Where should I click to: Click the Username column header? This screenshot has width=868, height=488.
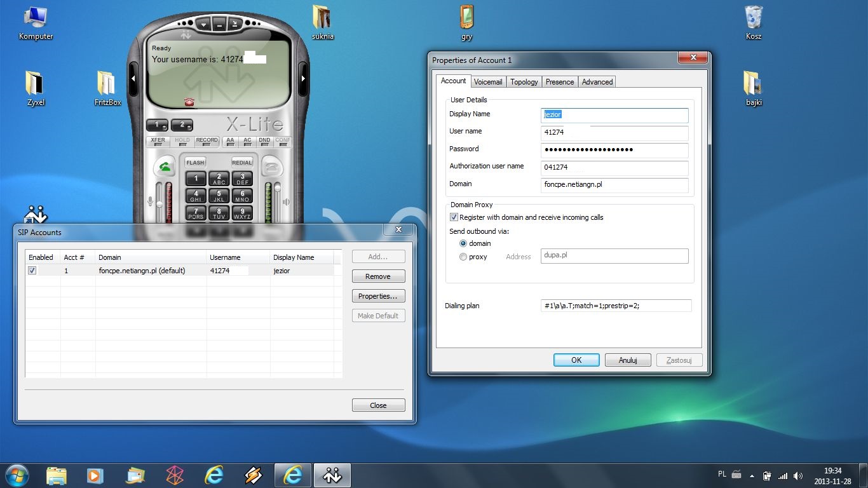coord(239,257)
